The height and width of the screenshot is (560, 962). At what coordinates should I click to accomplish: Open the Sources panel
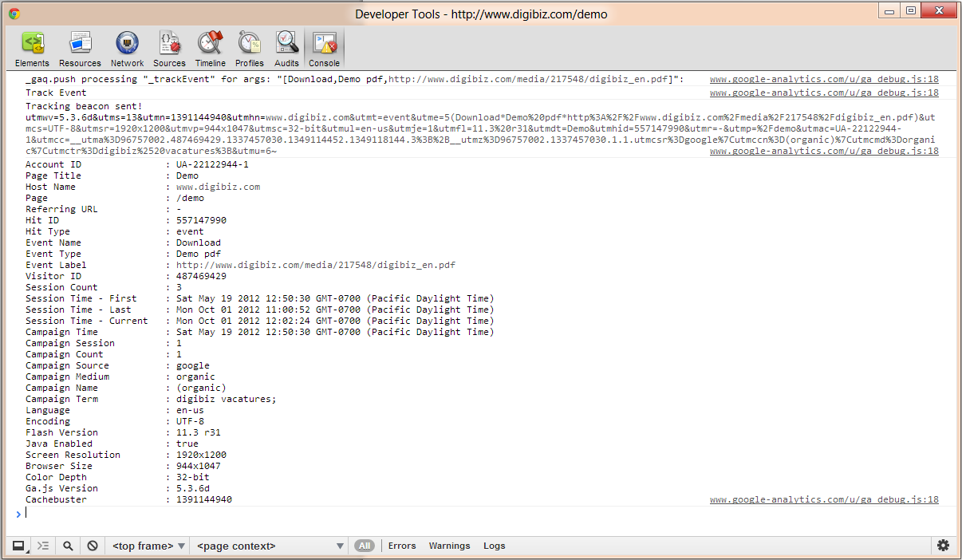point(169,49)
